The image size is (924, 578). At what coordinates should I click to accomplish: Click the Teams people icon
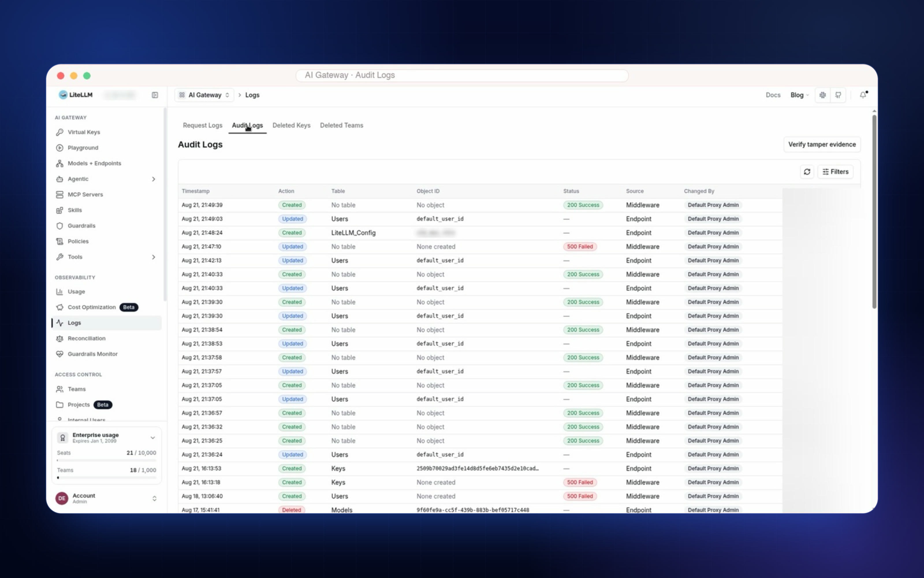tap(59, 389)
